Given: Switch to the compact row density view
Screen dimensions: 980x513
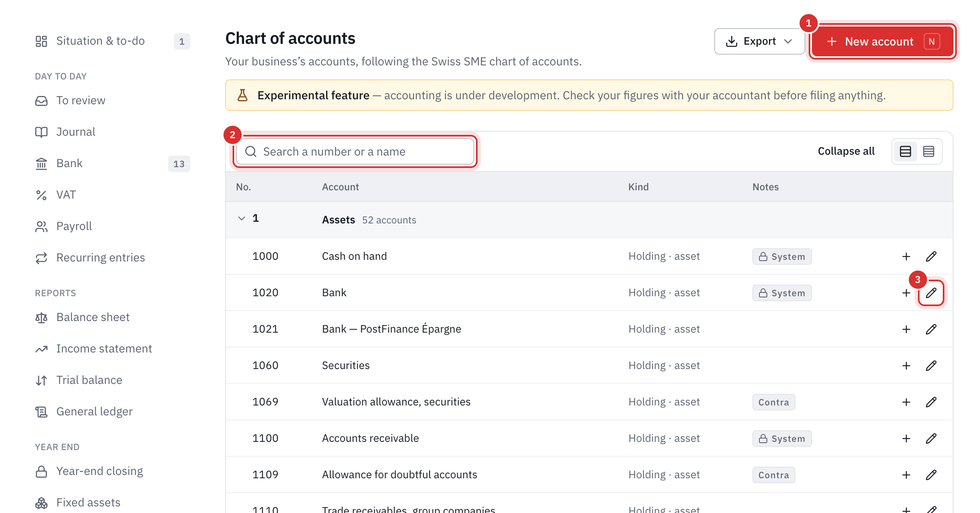Looking at the screenshot, I should coord(928,151).
